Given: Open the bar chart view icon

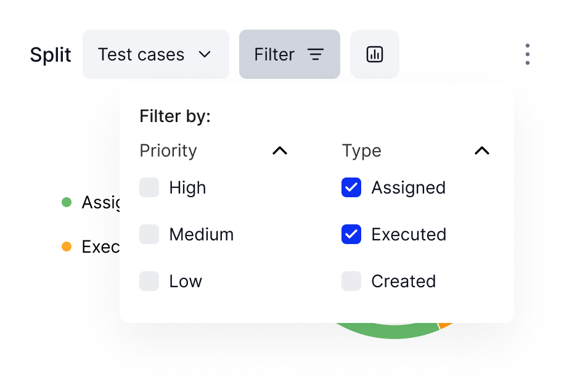Looking at the screenshot, I should 374,54.
